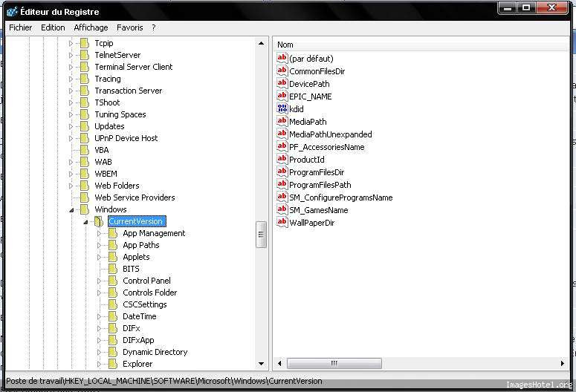Select the Web Folders key
This screenshot has height=392, width=576.
(x=117, y=186)
